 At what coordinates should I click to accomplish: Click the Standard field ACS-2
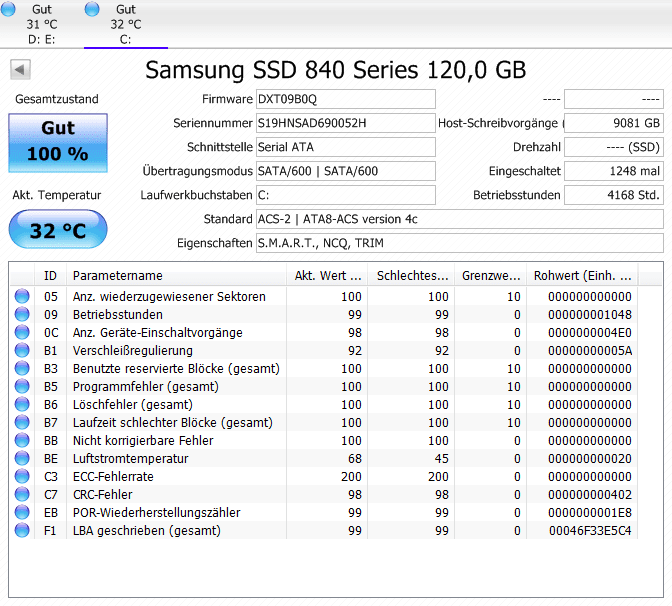coord(459,219)
